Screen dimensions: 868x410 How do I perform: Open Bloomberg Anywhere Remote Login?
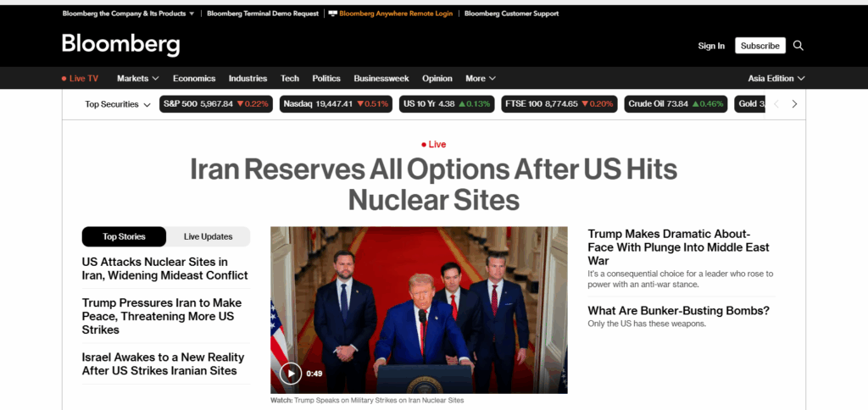click(x=396, y=14)
